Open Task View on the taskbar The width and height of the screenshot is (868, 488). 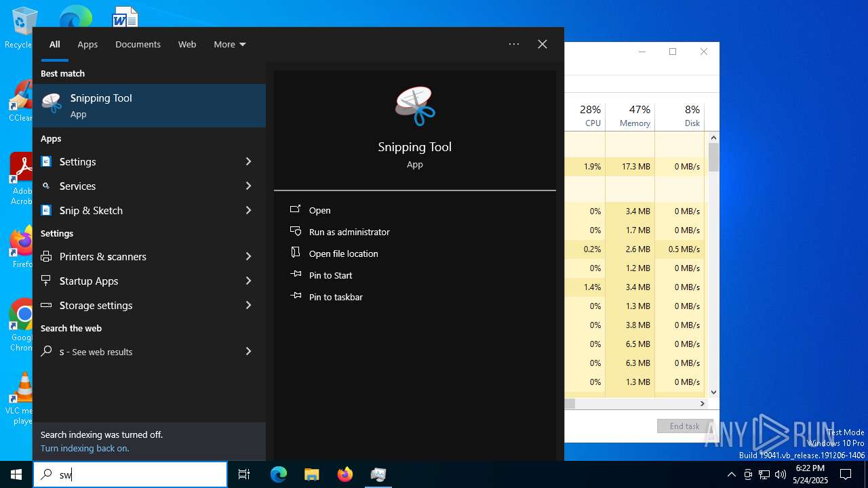(244, 474)
